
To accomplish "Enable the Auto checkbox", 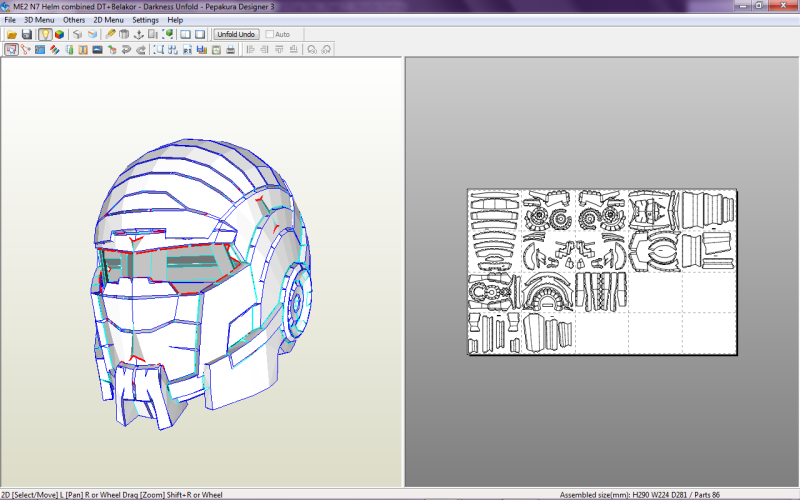I will 270,34.
